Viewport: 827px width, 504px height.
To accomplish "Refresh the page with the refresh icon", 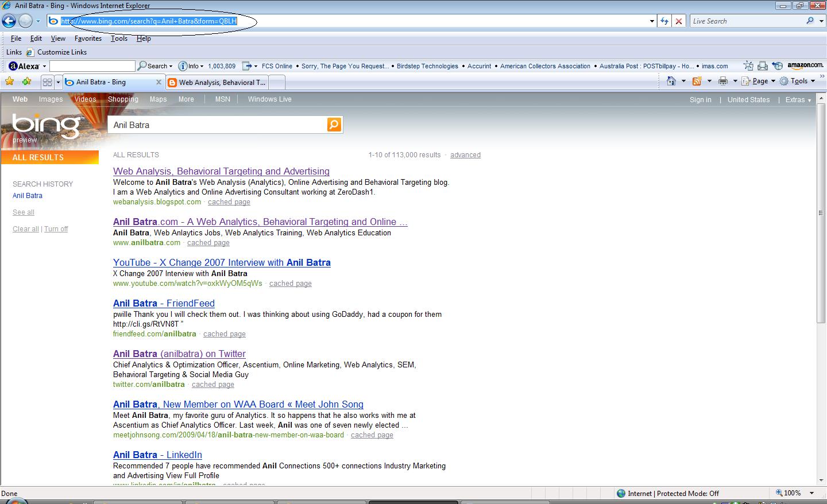I will [664, 21].
